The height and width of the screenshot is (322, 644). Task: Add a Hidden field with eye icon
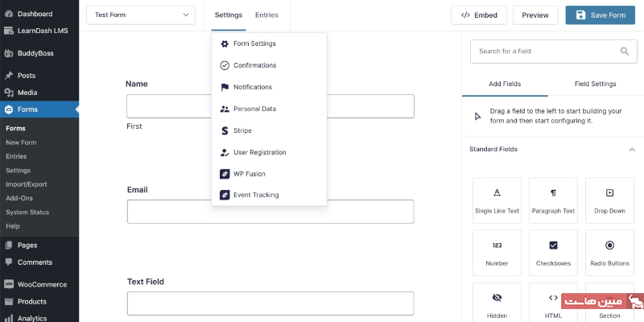click(497, 304)
